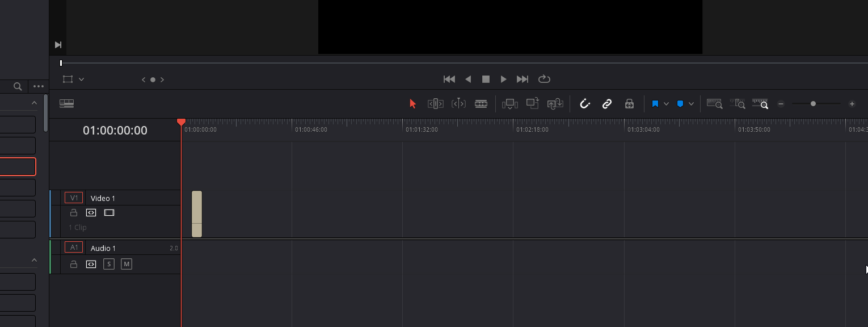Screen dimensions: 868x327
Task: Click the Full Extent Zoom icon
Action: (x=714, y=104)
